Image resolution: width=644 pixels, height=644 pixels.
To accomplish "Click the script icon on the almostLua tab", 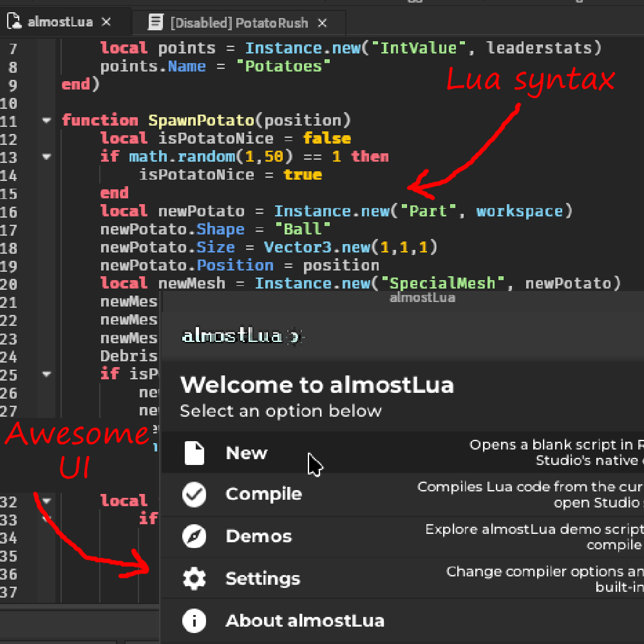I will pos(14,21).
